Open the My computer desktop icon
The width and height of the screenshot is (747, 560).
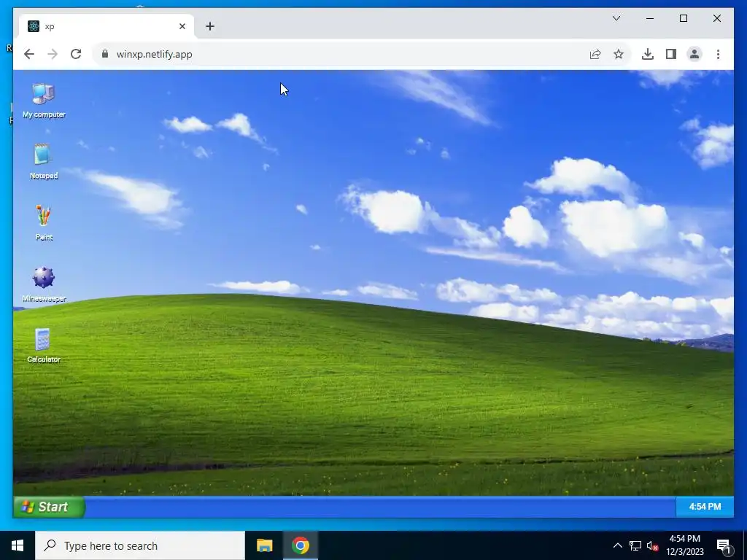tap(43, 100)
